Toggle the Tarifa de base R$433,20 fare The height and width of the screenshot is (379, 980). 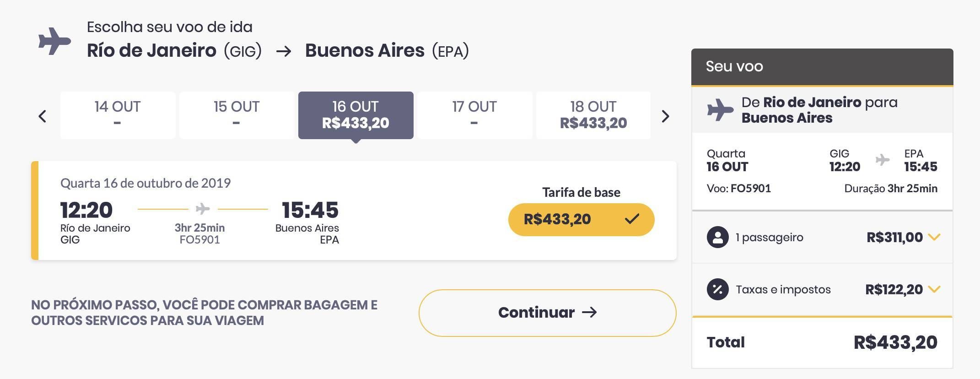coord(581,220)
